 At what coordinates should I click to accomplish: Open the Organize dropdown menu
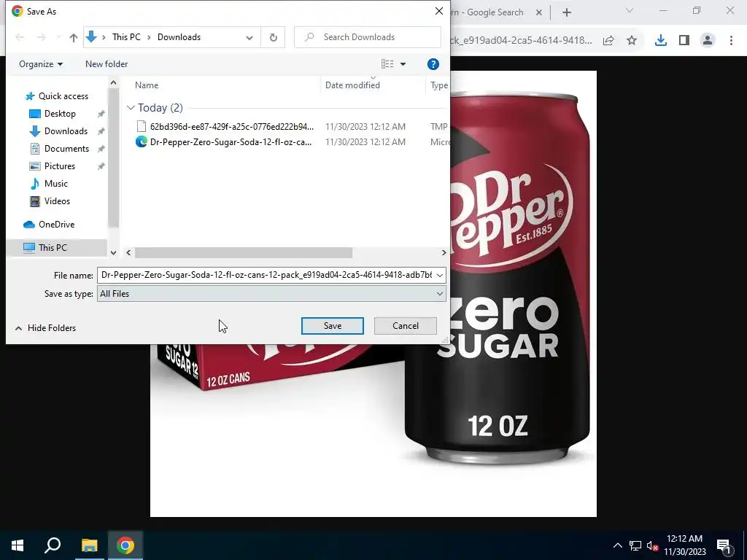(41, 64)
